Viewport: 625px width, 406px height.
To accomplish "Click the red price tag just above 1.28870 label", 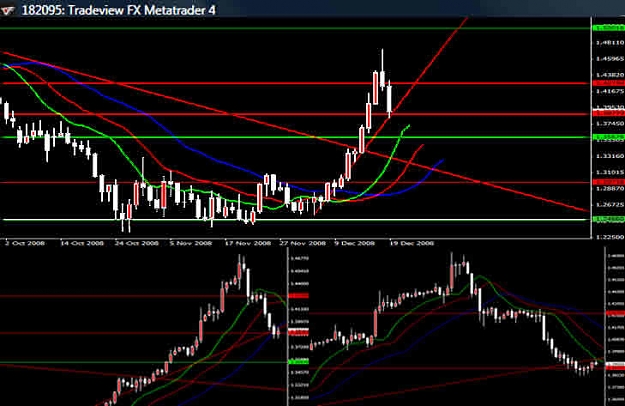I will [609, 182].
